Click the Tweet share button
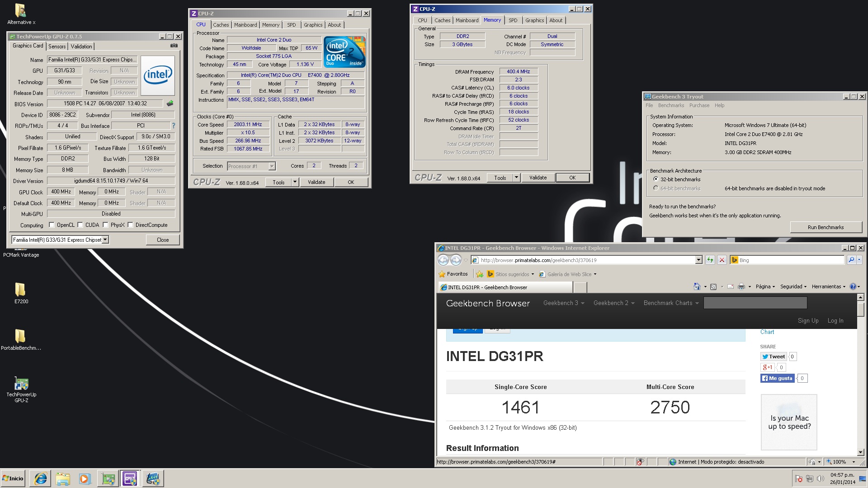The height and width of the screenshot is (488, 868). click(x=774, y=357)
